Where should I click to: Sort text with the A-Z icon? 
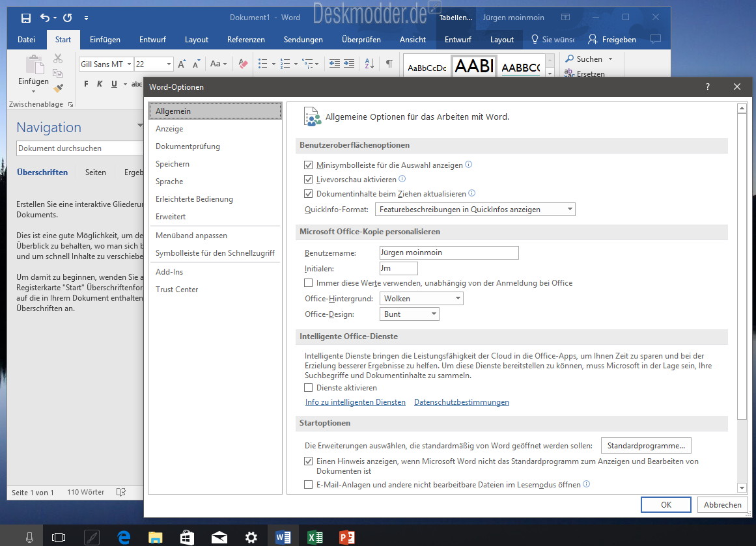[x=369, y=64]
